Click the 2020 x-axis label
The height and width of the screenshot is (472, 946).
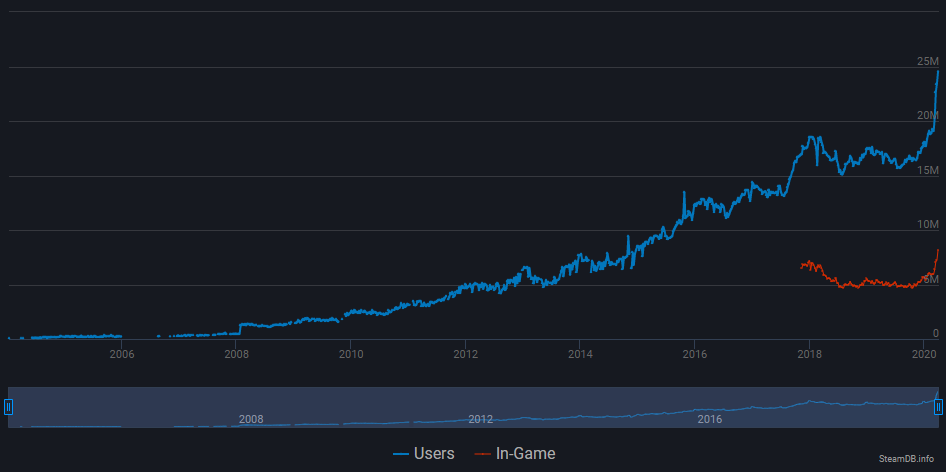pos(924,354)
